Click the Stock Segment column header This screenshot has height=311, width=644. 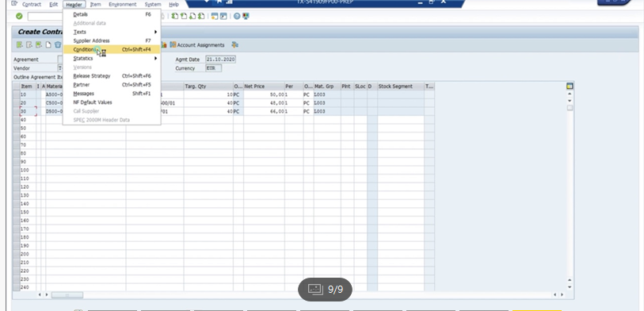[401, 86]
